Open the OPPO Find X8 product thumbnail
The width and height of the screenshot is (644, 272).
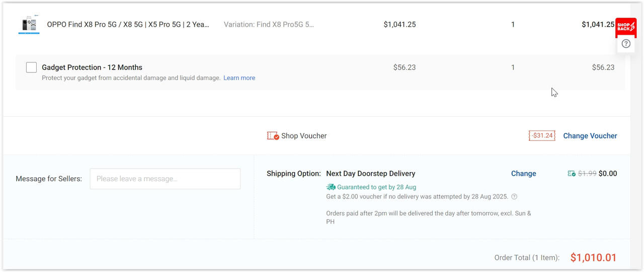click(29, 25)
